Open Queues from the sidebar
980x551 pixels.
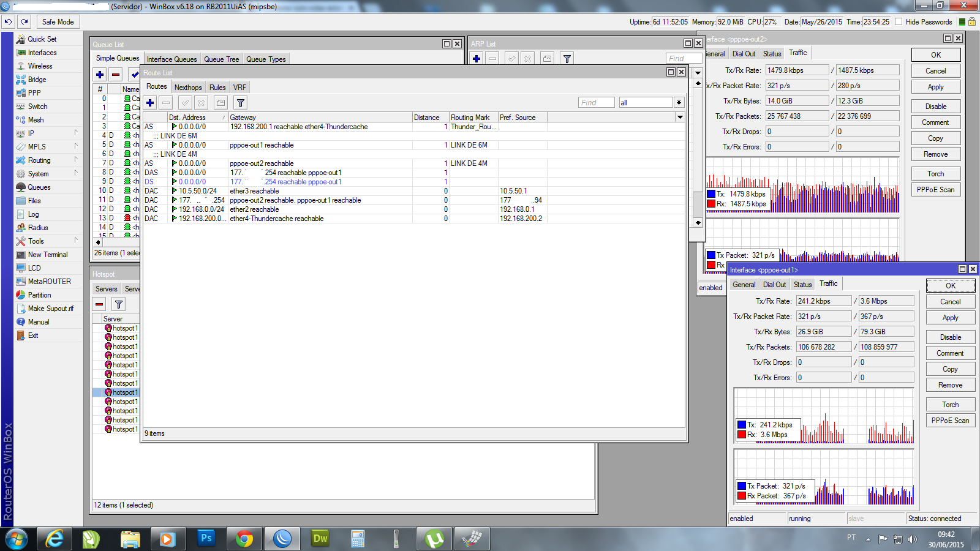39,187
